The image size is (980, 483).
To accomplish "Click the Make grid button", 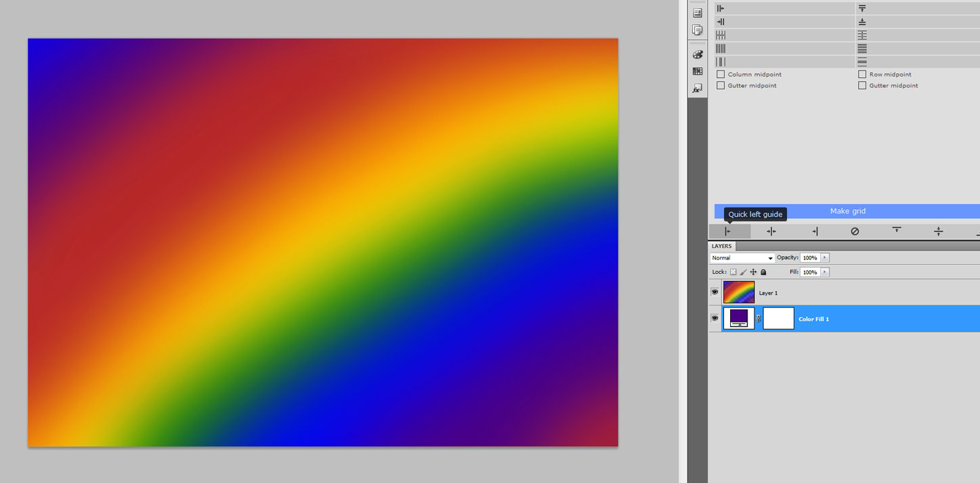I will click(x=848, y=211).
